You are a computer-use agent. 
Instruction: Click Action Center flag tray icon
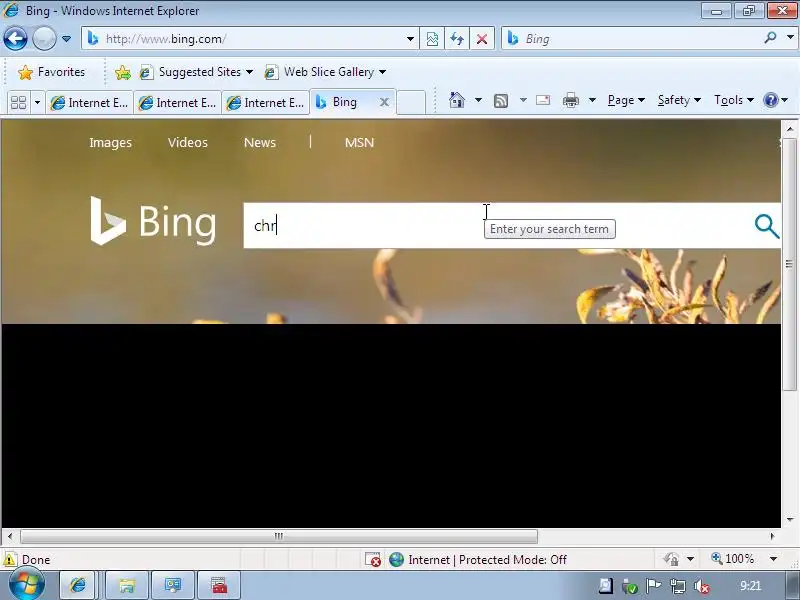tap(653, 586)
